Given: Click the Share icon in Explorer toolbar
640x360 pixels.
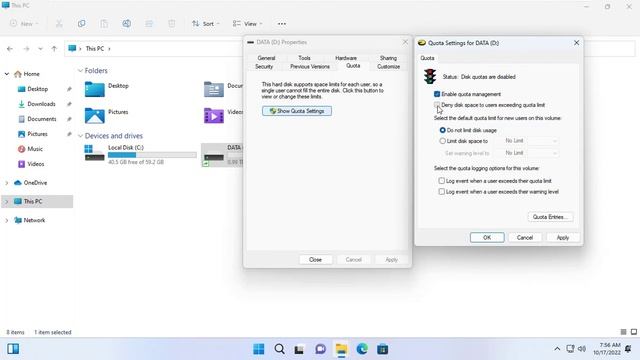Looking at the screenshot, I should (149, 24).
